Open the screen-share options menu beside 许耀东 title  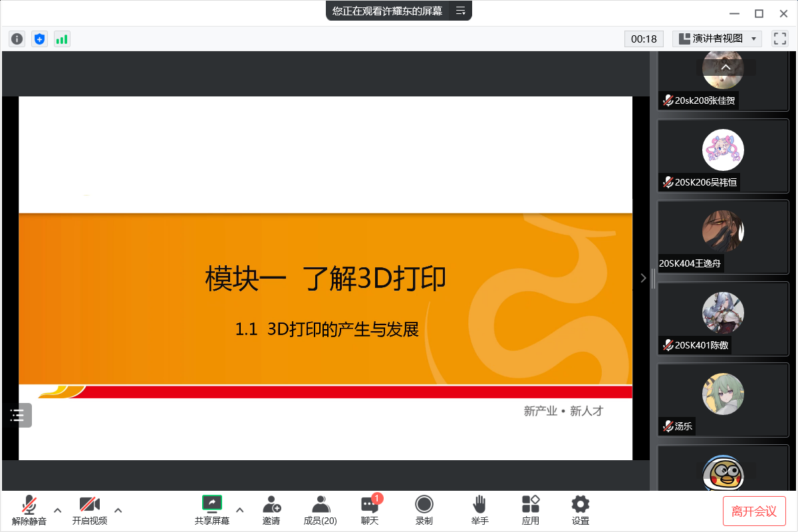[x=460, y=11]
